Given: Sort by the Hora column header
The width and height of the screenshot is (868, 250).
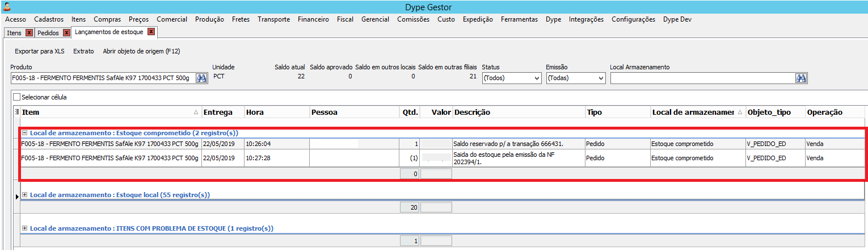Looking at the screenshot, I should click(277, 112).
